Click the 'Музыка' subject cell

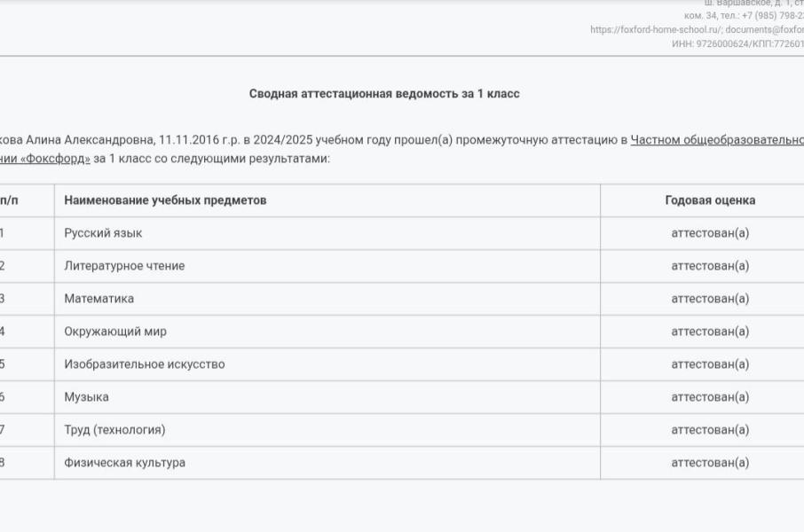86,397
